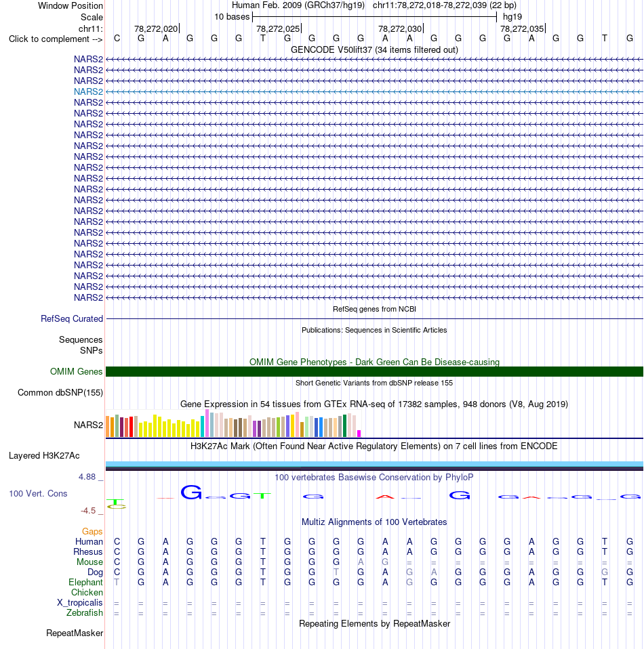Open 'Publications: Sequences in Scientific Articles' title

coord(374,330)
